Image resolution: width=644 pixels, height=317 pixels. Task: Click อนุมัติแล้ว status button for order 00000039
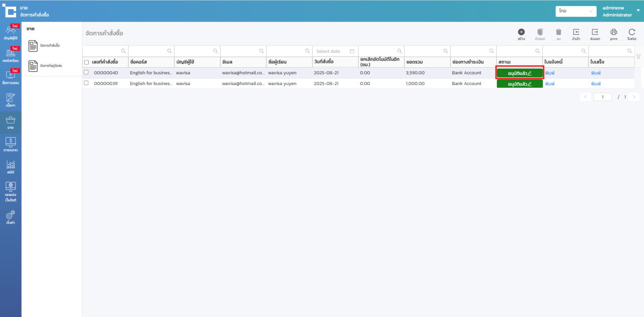point(519,84)
